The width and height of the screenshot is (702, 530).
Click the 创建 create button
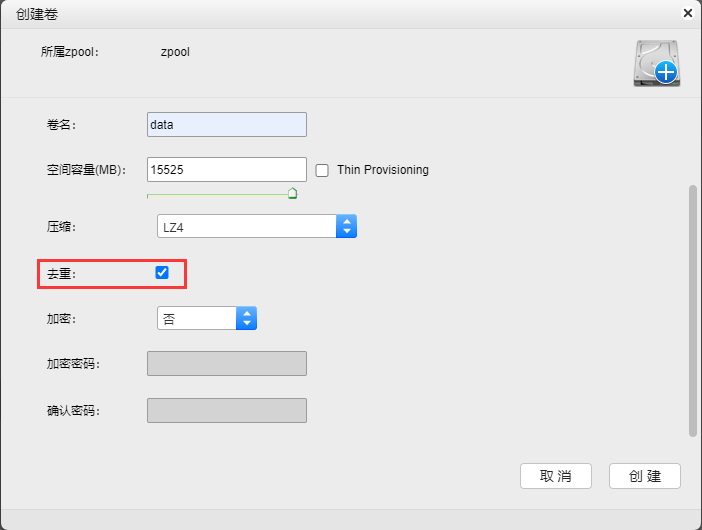tap(645, 476)
